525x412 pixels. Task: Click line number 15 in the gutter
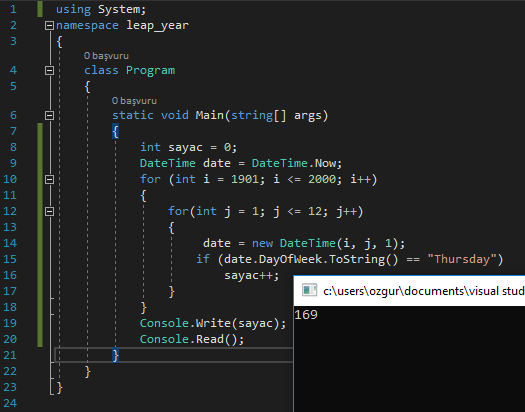[x=10, y=259]
